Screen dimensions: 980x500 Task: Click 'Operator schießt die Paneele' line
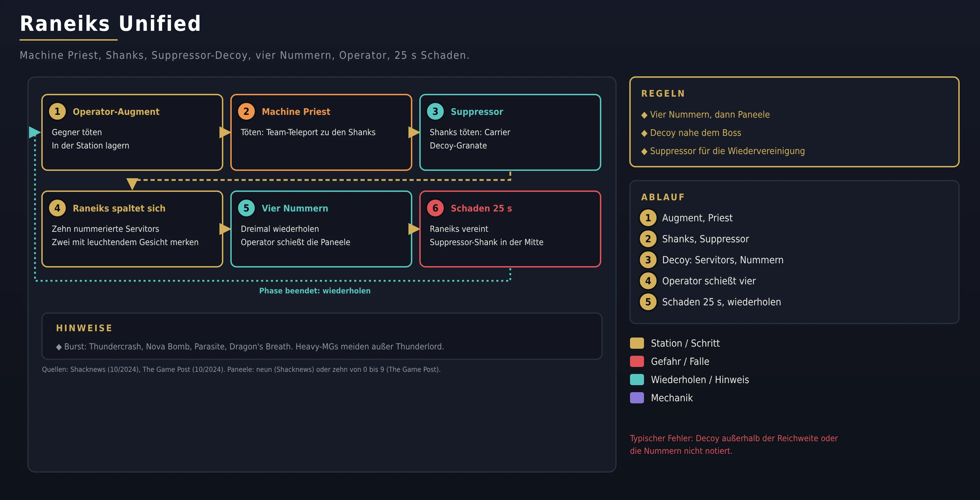click(x=295, y=242)
